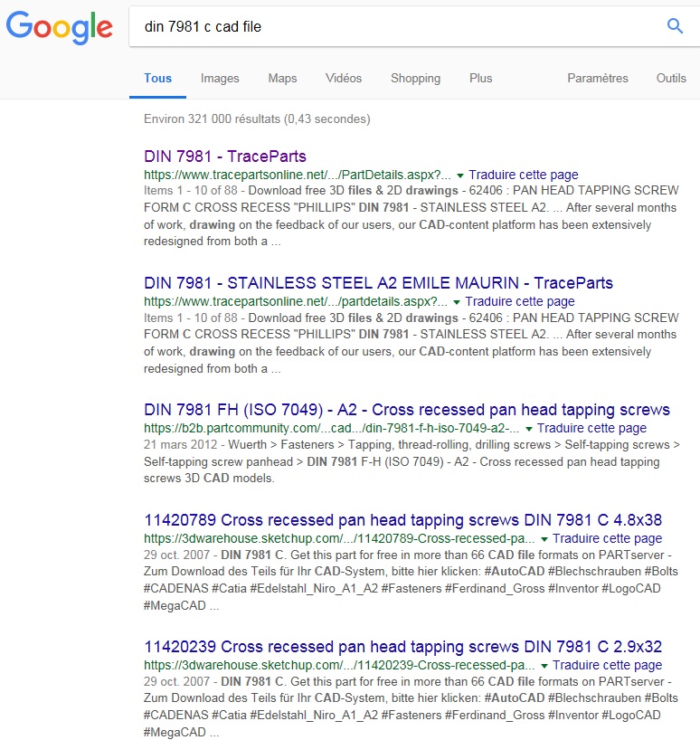The width and height of the screenshot is (700, 740).
Task: Switch to the Images tab
Action: [x=220, y=79]
